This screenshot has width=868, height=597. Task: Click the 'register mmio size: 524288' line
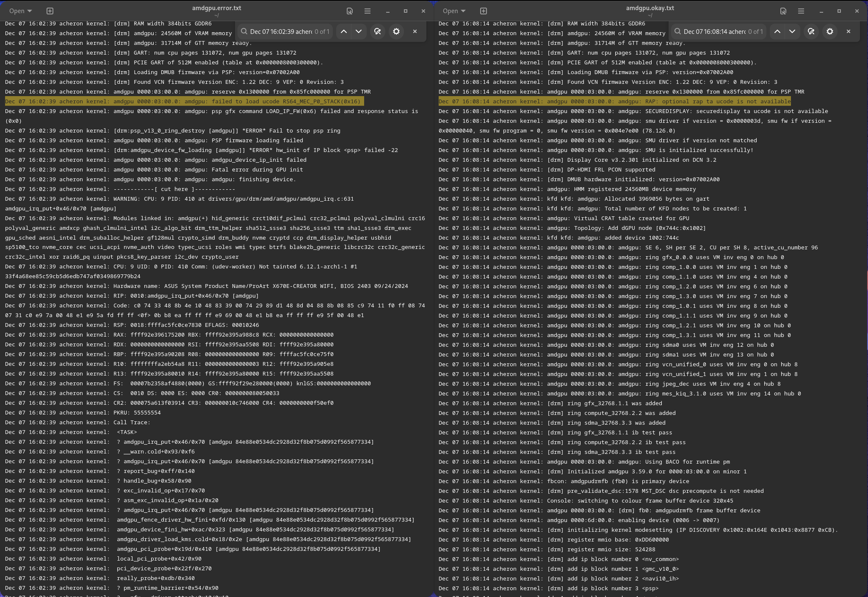pyautogui.click(x=547, y=550)
